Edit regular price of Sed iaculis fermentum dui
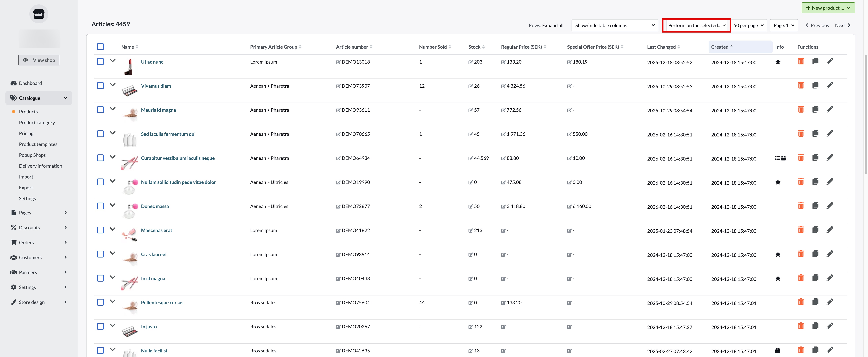Screen dimensions: 868x357 [x=503, y=134]
